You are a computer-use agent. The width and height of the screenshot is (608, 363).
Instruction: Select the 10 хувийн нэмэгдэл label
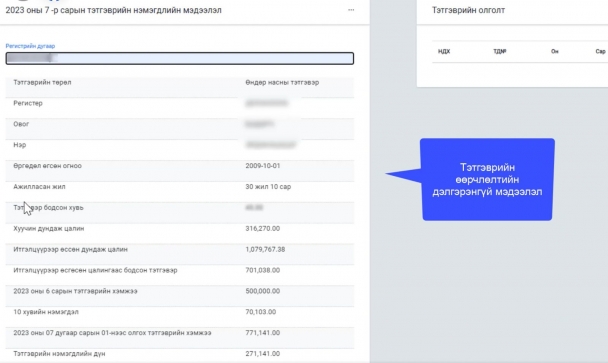click(46, 313)
